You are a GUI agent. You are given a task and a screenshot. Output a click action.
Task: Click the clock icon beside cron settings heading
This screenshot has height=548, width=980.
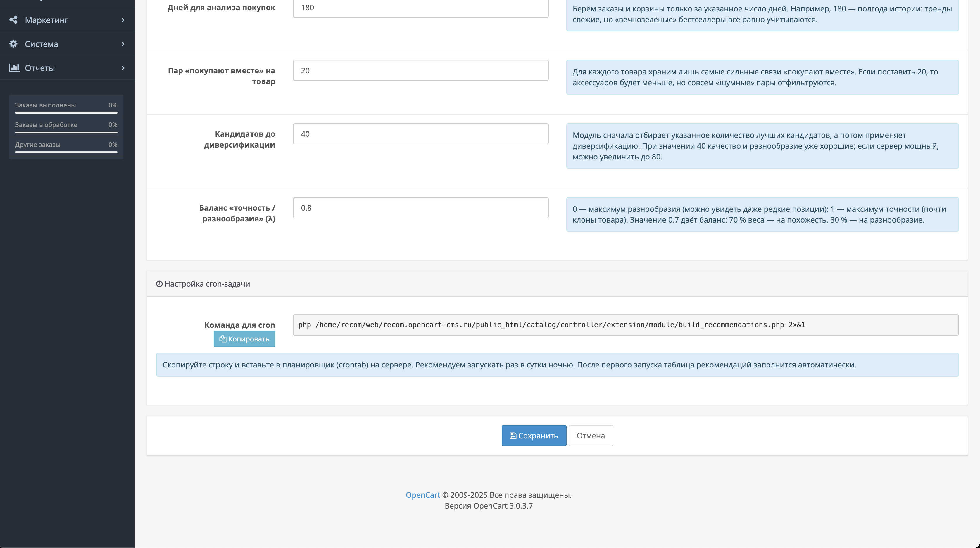tap(159, 284)
